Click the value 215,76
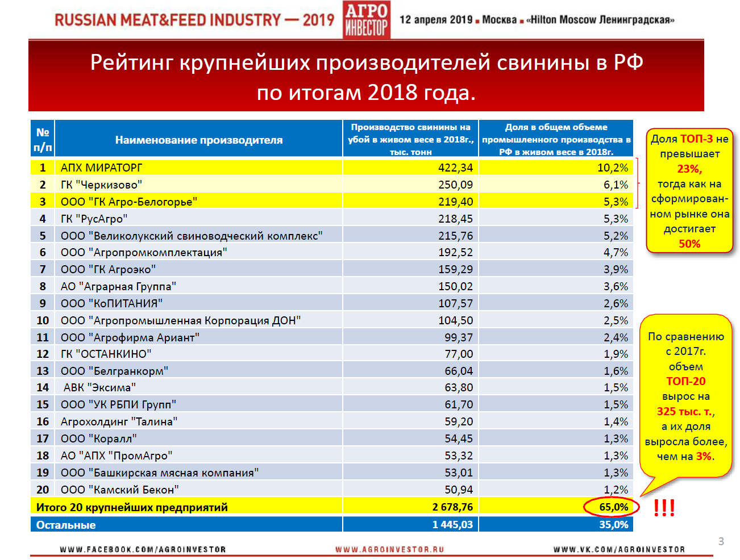Viewport: 740px width, 560px height. pos(455,236)
